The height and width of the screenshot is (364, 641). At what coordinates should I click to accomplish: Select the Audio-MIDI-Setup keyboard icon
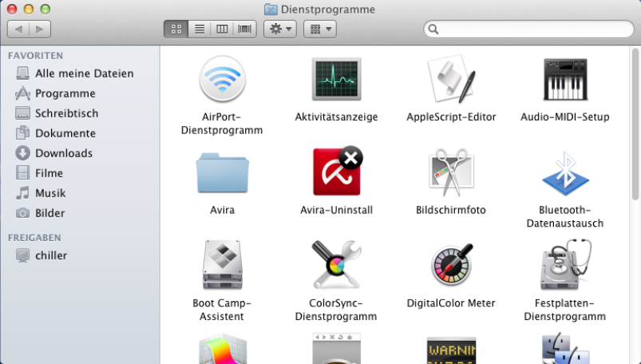(x=565, y=79)
